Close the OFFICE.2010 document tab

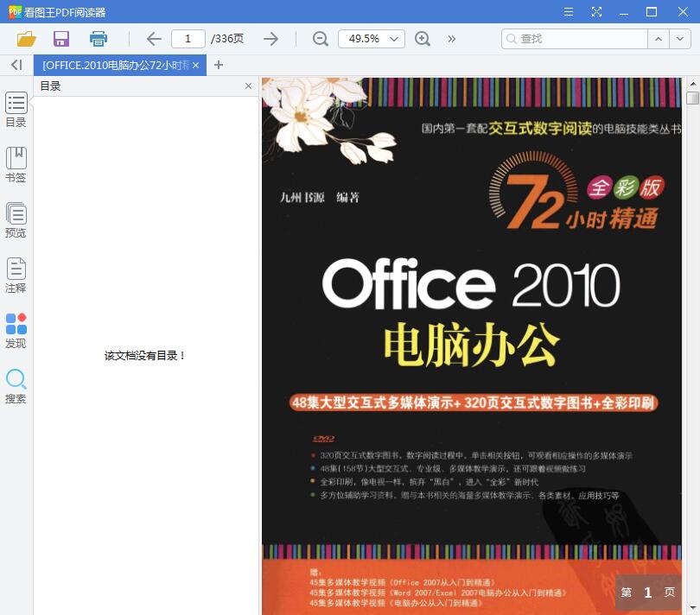pyautogui.click(x=196, y=66)
